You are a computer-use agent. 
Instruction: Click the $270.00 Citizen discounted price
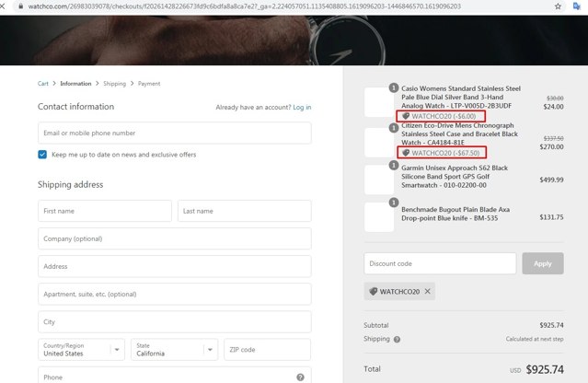click(551, 146)
